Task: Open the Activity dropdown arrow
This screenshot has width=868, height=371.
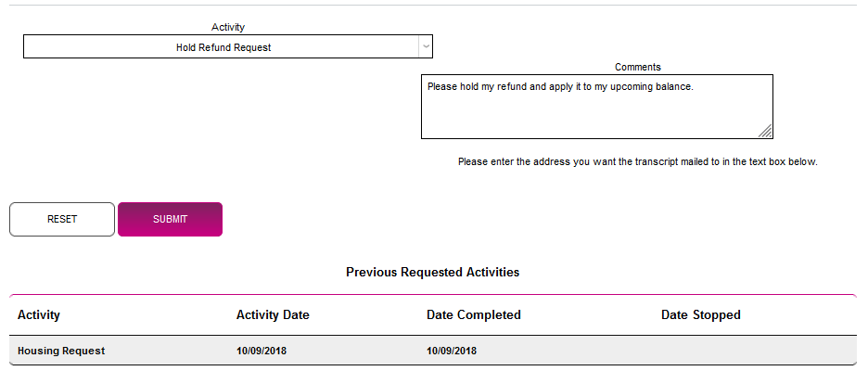Action: (425, 46)
